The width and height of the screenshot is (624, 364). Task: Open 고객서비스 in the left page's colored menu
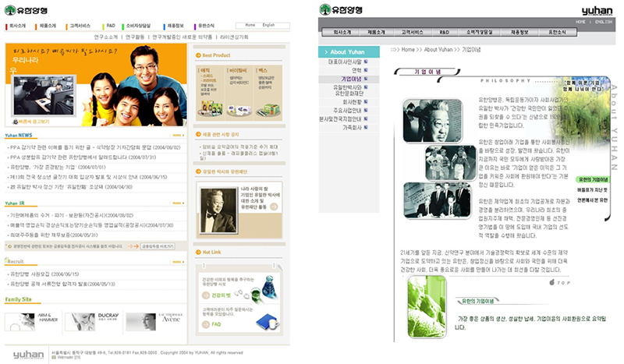[x=80, y=26]
